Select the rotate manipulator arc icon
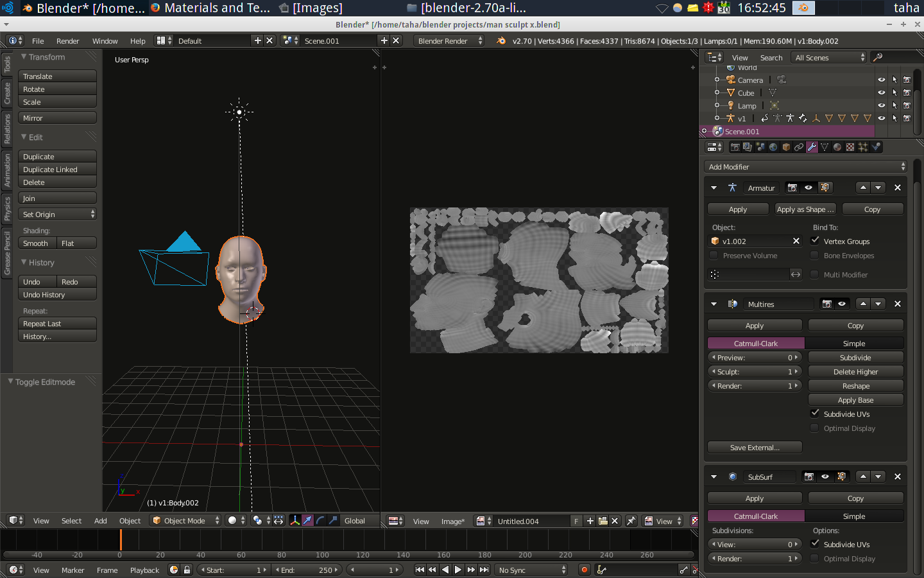924x578 pixels. [x=320, y=520]
